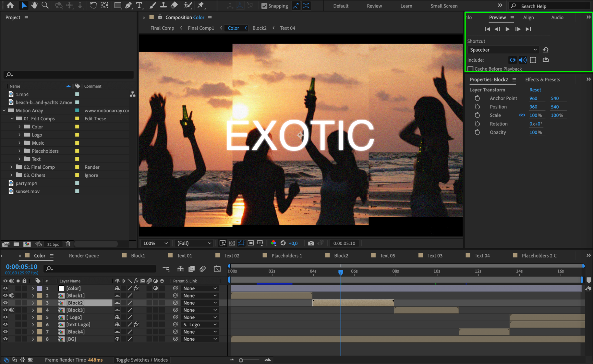
Task: Click the Play button in Preview panel
Action: click(507, 29)
